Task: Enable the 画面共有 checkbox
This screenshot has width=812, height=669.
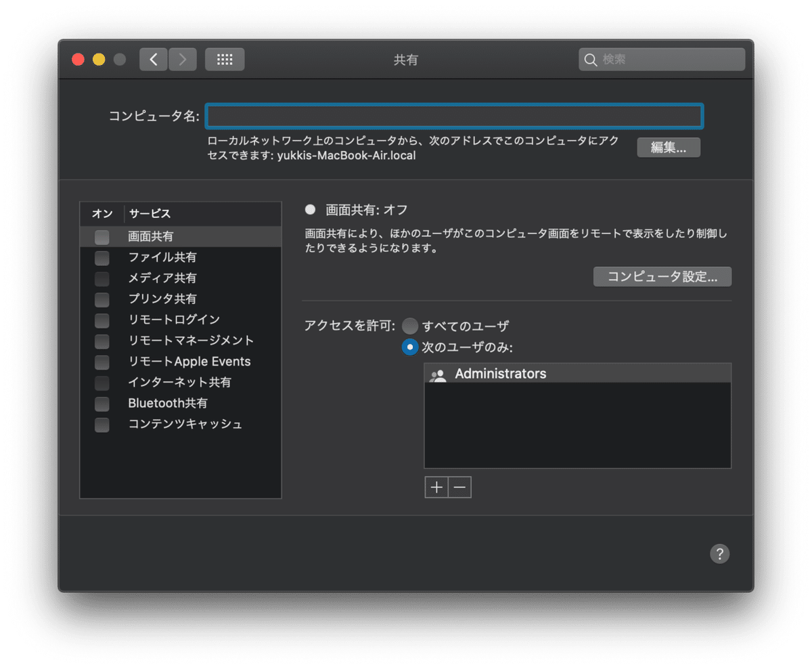Action: tap(102, 237)
